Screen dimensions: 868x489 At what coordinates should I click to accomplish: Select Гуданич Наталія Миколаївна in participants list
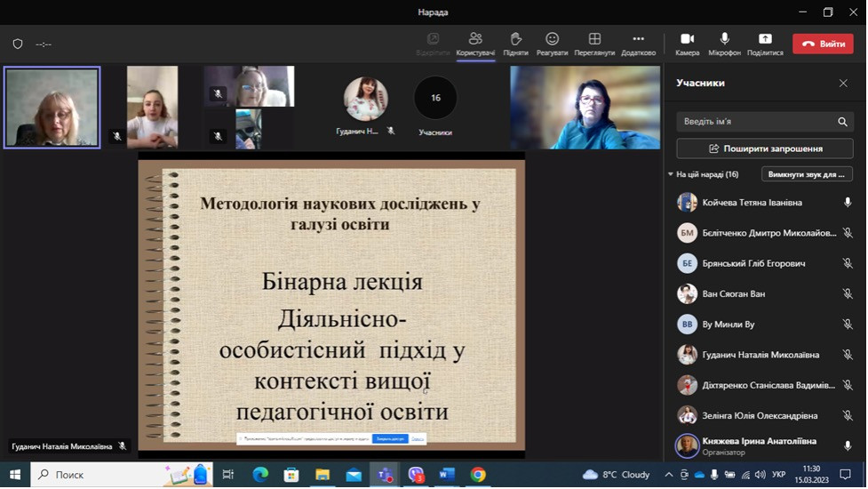760,355
